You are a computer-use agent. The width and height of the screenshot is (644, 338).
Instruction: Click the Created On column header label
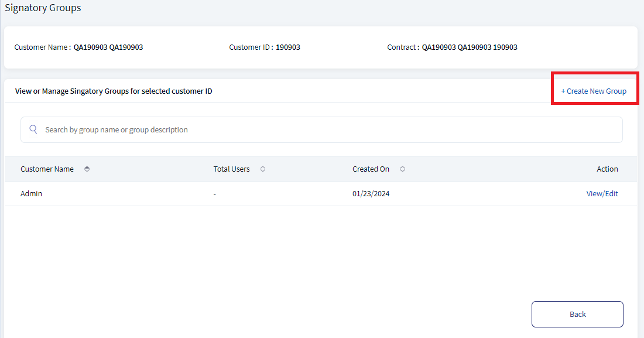pyautogui.click(x=371, y=169)
